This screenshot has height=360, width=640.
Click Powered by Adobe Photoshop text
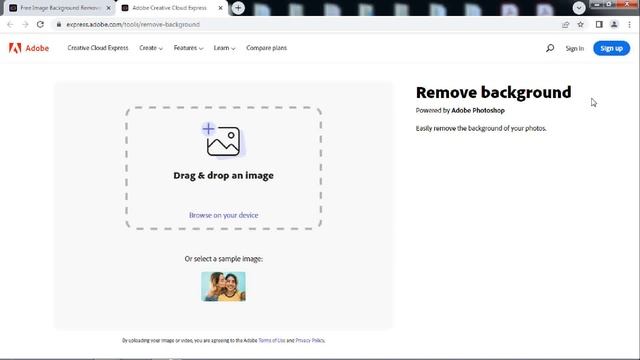[x=460, y=111]
